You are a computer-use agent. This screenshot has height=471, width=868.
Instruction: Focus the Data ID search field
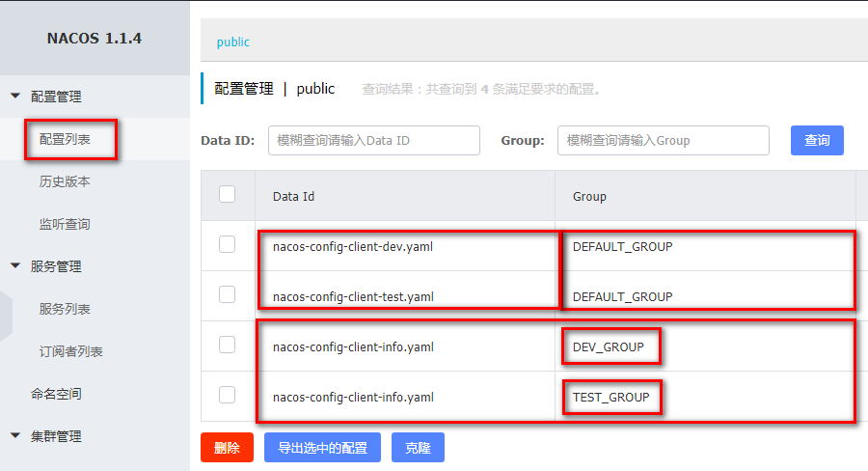pyautogui.click(x=374, y=140)
